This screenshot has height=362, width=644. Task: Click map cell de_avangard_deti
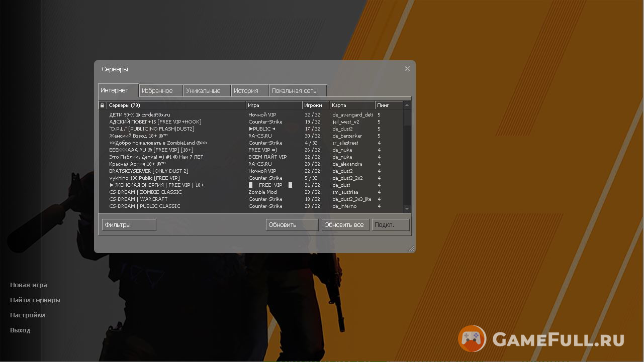[x=352, y=115]
